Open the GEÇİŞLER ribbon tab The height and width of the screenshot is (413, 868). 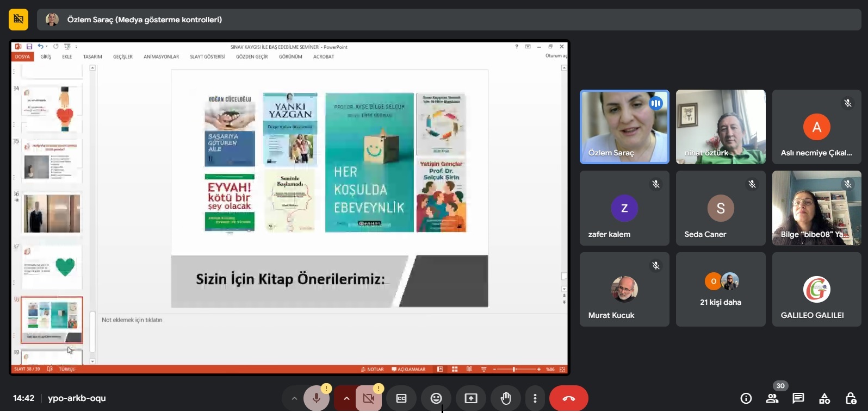point(123,57)
